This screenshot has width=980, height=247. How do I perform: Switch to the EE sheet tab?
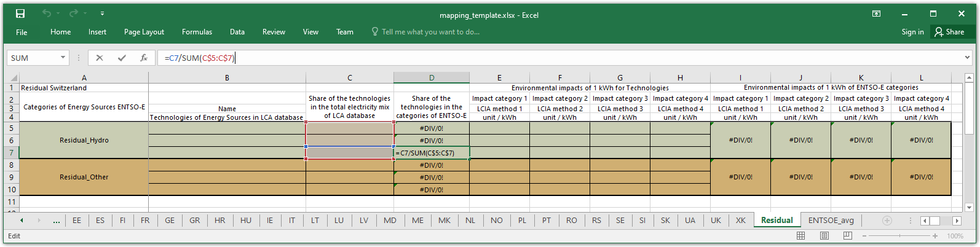tap(77, 221)
